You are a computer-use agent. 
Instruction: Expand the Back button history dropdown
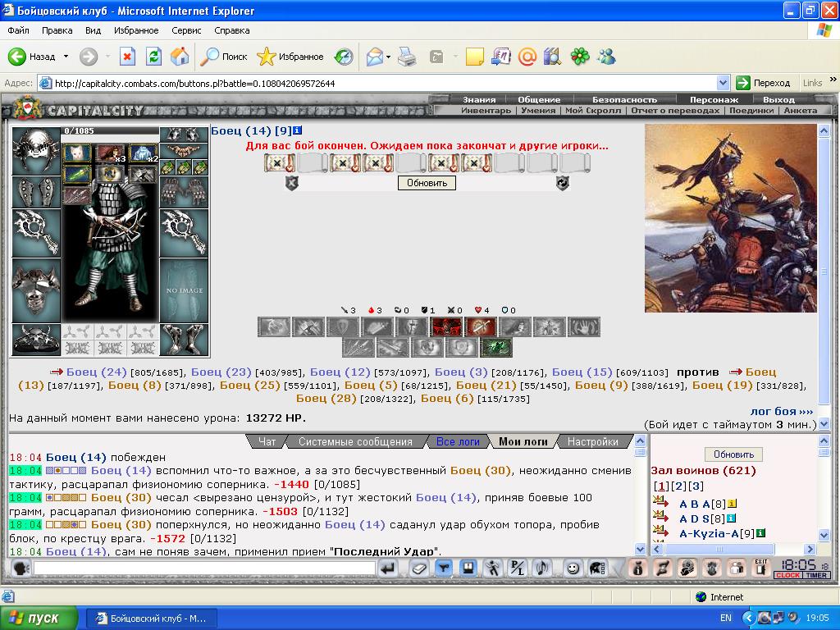(x=66, y=57)
